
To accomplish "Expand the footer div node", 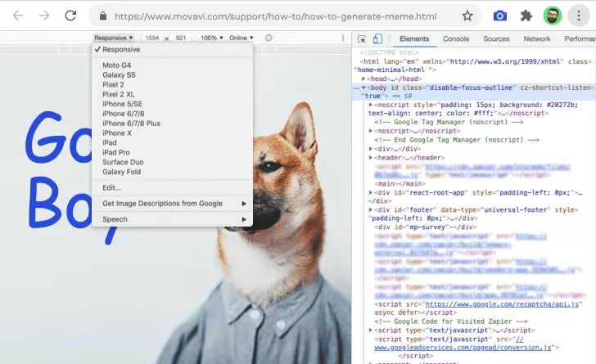I will point(371,209).
